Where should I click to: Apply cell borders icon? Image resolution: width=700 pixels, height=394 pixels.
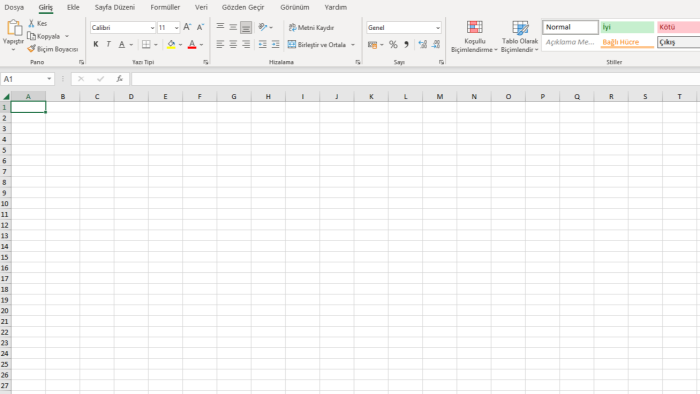(x=146, y=44)
